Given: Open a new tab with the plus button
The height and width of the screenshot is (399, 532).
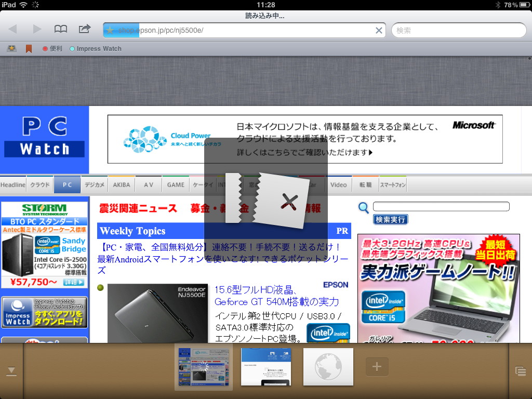Looking at the screenshot, I should [x=377, y=366].
